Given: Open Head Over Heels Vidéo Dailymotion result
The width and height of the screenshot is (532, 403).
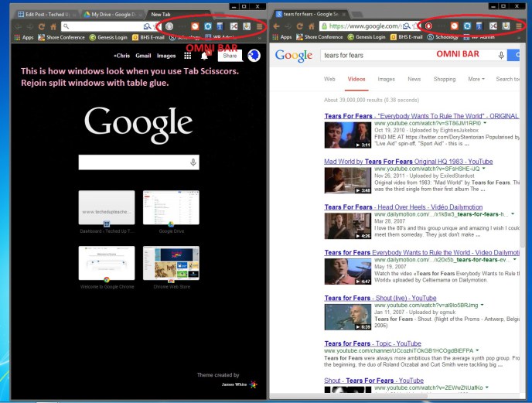Looking at the screenshot, I should (404, 207).
